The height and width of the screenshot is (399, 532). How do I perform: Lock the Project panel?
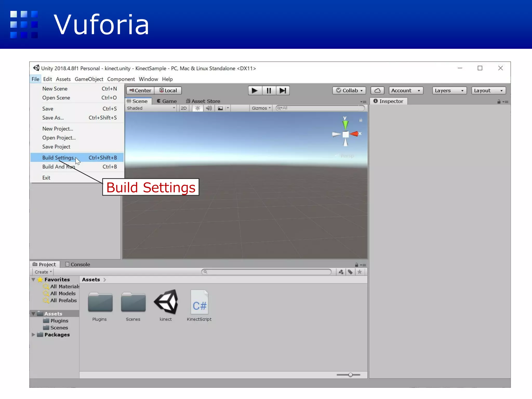click(356, 265)
